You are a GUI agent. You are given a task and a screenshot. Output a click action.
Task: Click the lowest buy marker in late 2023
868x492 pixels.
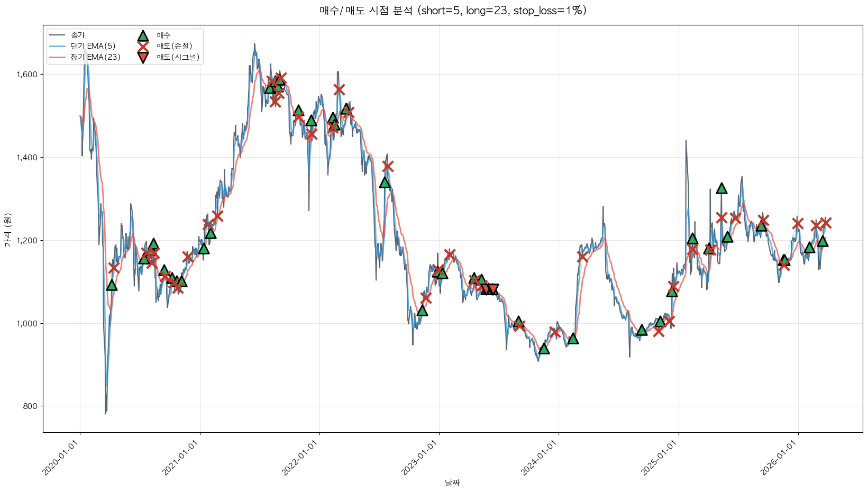tap(544, 348)
